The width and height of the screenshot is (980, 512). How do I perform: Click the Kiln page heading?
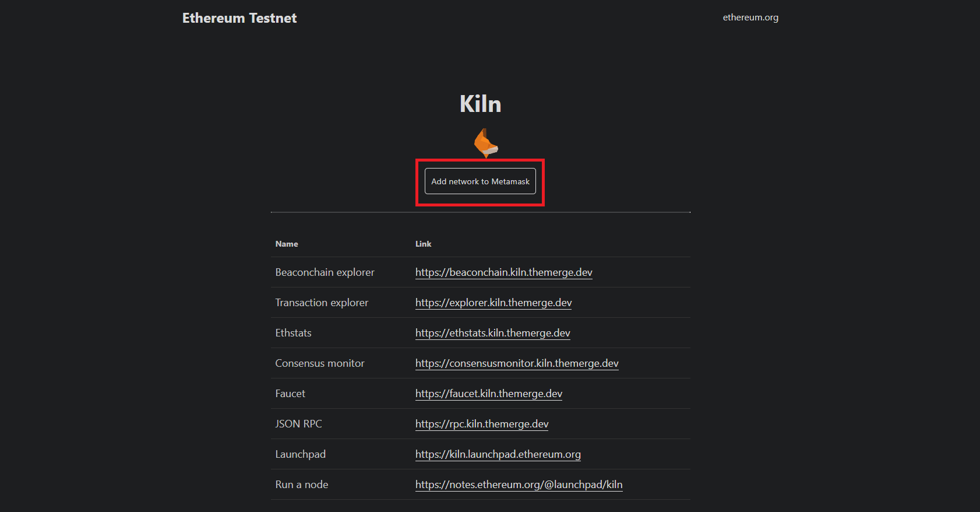(x=480, y=104)
